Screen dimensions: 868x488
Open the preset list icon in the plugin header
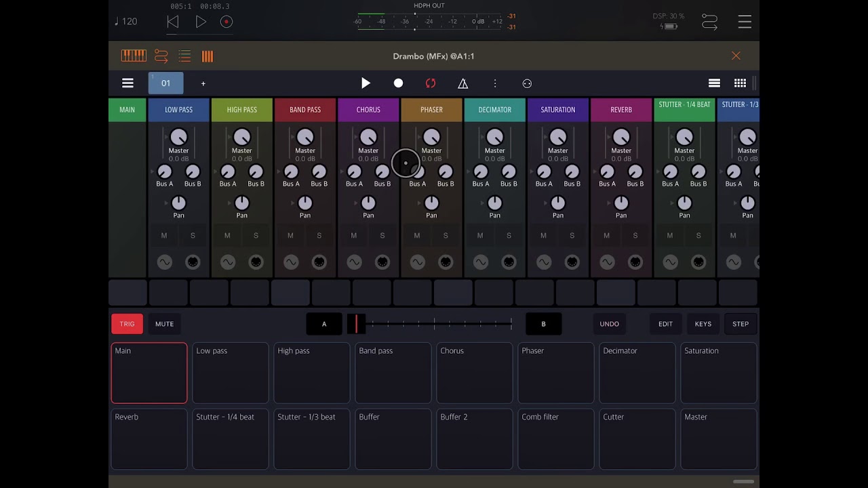(x=184, y=56)
